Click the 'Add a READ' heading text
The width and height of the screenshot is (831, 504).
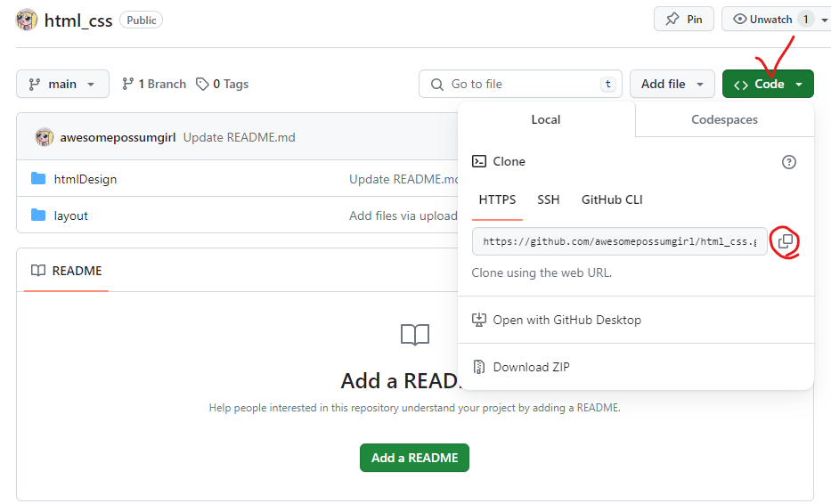pyautogui.click(x=400, y=380)
